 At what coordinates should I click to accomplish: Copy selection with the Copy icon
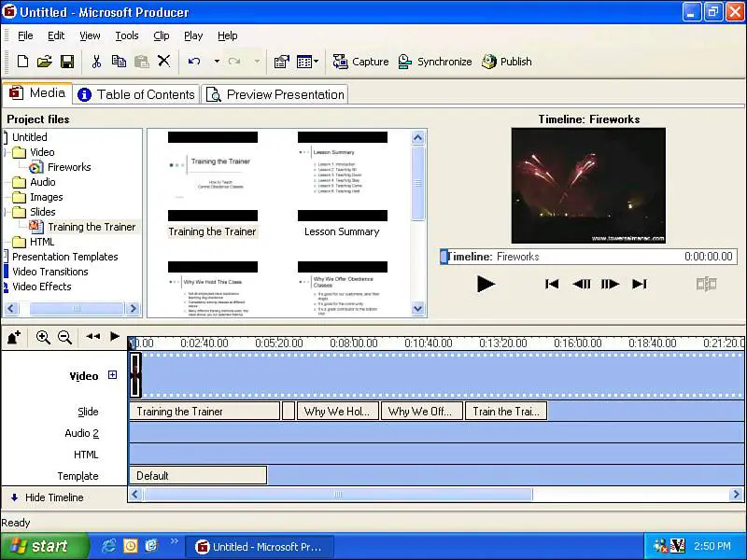(x=119, y=62)
